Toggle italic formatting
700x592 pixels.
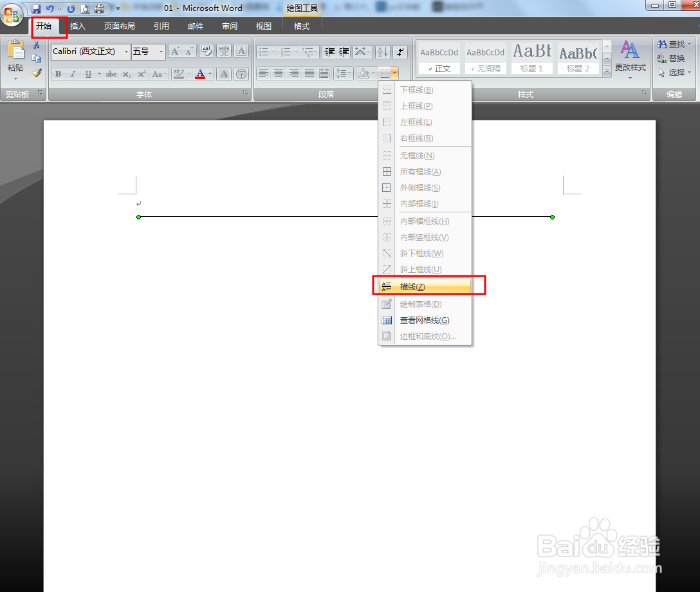coord(73,73)
